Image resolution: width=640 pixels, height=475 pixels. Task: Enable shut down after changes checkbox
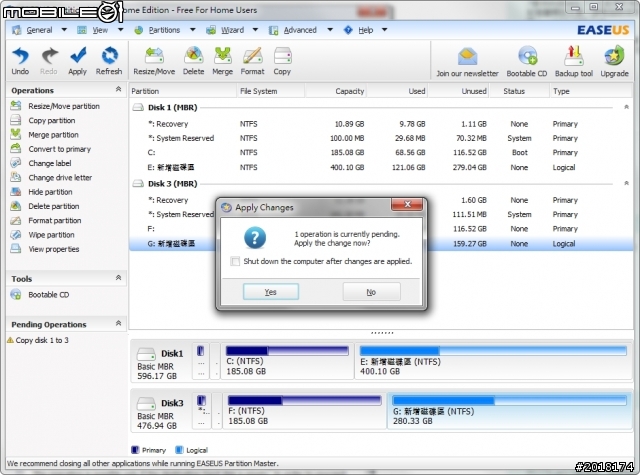(235, 261)
